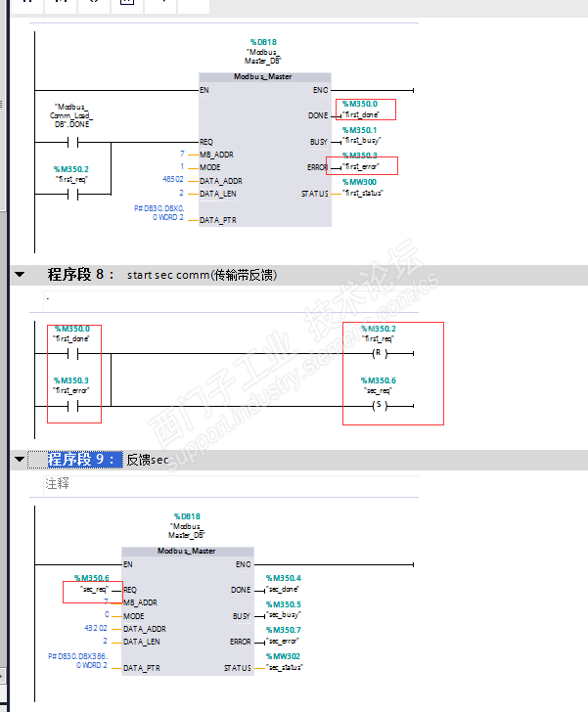Click the EN pin of upper Modbus_Master block
Screen dimensions: 588x712
pos(204,90)
